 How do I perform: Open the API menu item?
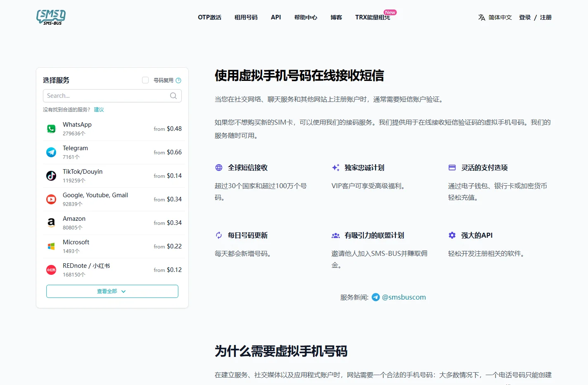click(x=276, y=17)
